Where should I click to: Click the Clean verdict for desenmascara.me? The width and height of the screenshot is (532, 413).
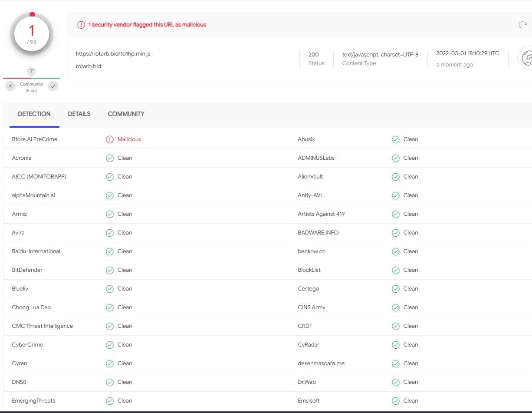(411, 363)
